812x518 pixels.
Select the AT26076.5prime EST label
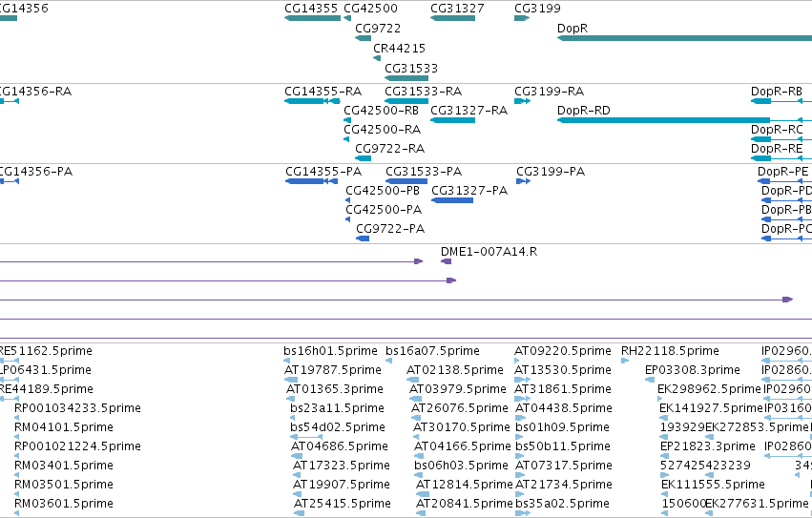point(460,408)
